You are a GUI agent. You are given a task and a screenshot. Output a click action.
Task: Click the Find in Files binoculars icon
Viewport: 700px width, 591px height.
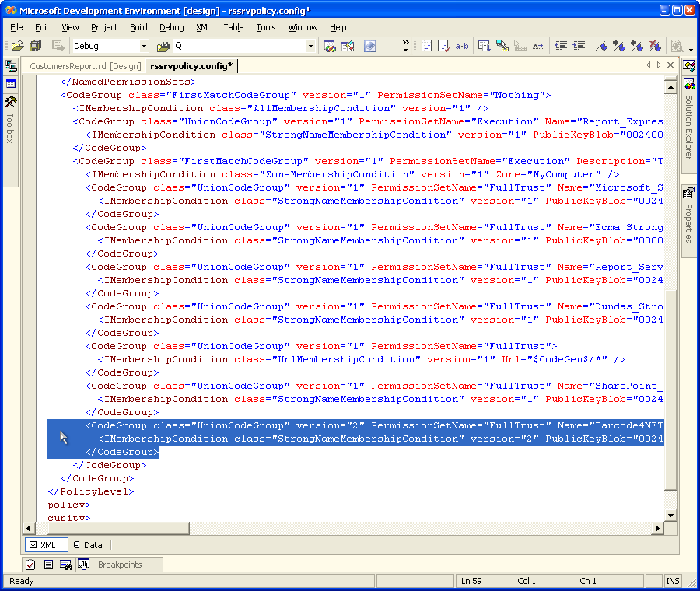pos(163,46)
